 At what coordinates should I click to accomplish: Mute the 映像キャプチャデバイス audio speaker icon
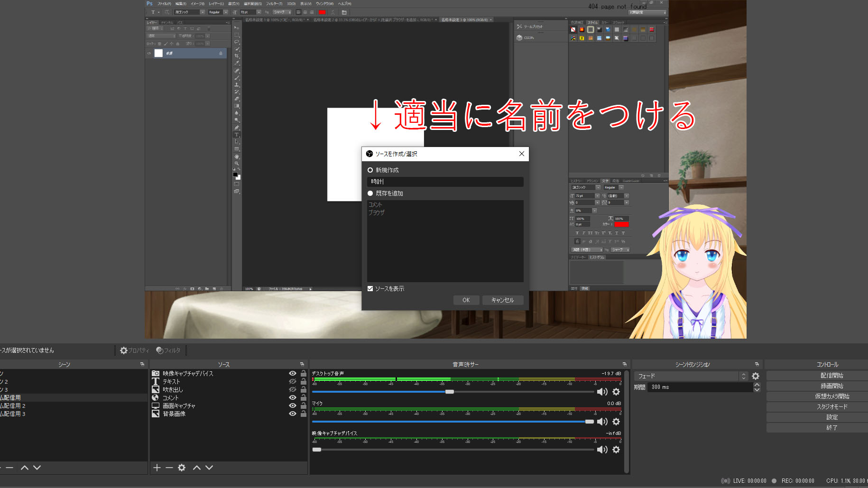coord(602,450)
